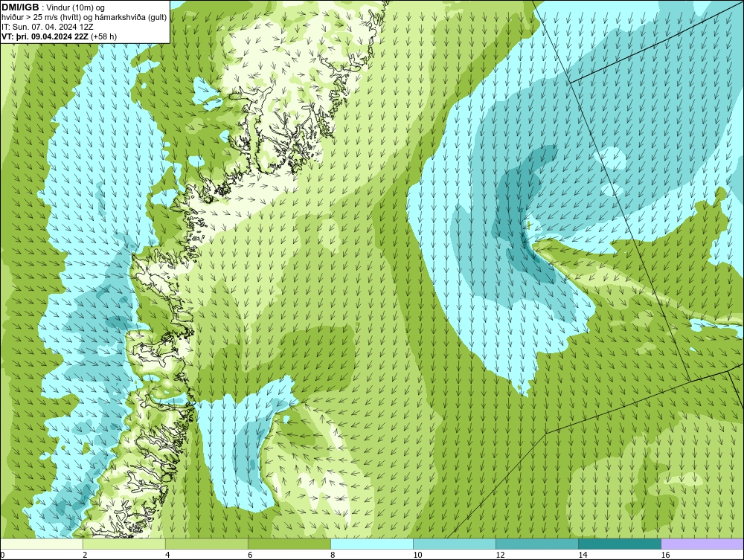This screenshot has height=560, width=744.
Task: Click the legend label '10'
Action: pyautogui.click(x=417, y=555)
